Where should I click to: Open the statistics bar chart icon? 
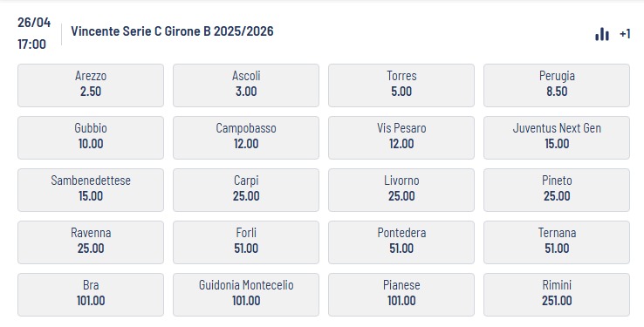tap(602, 34)
